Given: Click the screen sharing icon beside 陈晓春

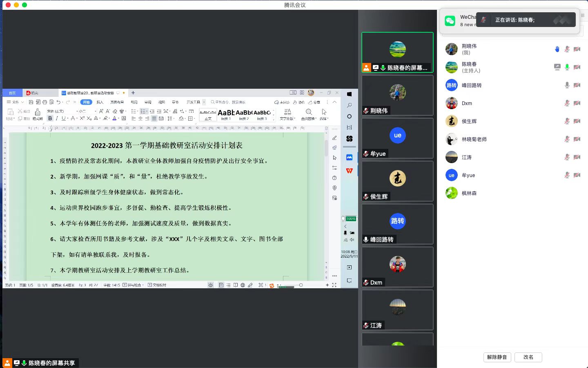Looking at the screenshot, I should pyautogui.click(x=557, y=67).
